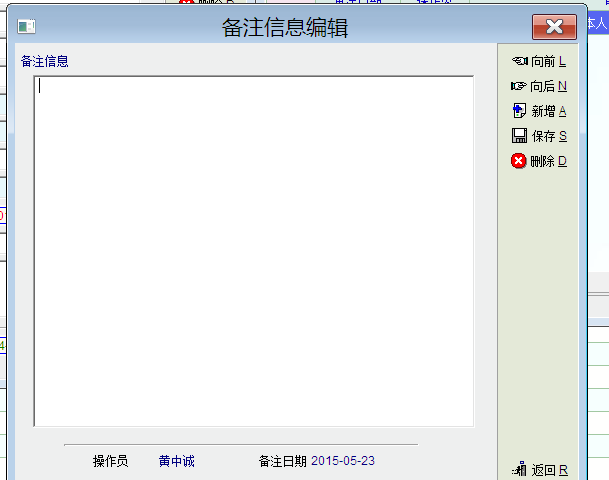Save the note using 保存 S text
609x480 pixels.
coord(549,136)
